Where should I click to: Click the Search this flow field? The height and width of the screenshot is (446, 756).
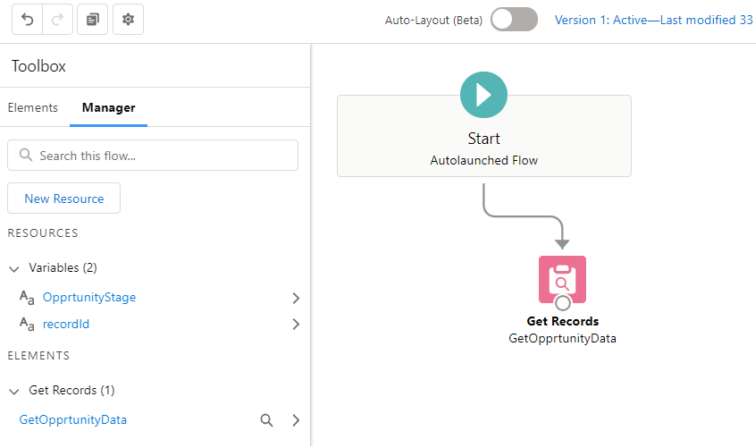coord(153,155)
